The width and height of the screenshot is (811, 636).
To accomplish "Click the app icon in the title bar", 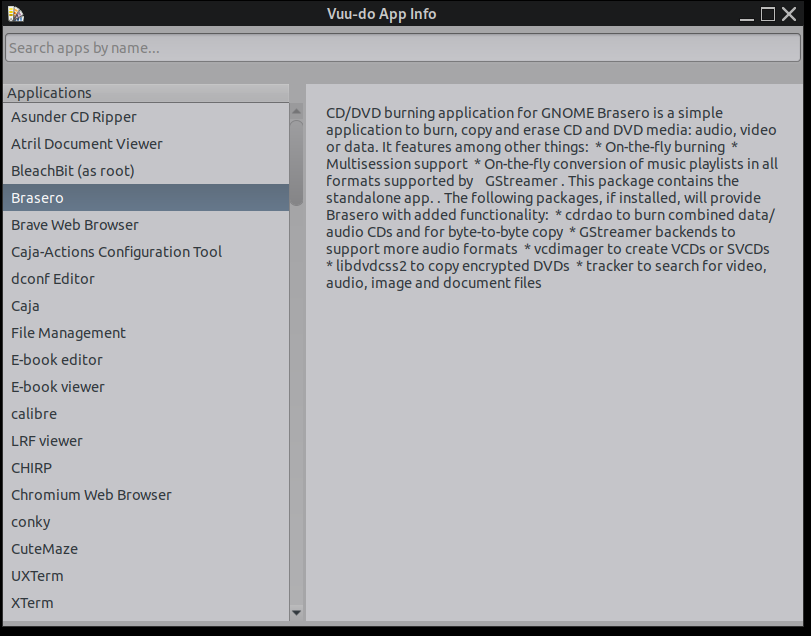I will pos(16,14).
